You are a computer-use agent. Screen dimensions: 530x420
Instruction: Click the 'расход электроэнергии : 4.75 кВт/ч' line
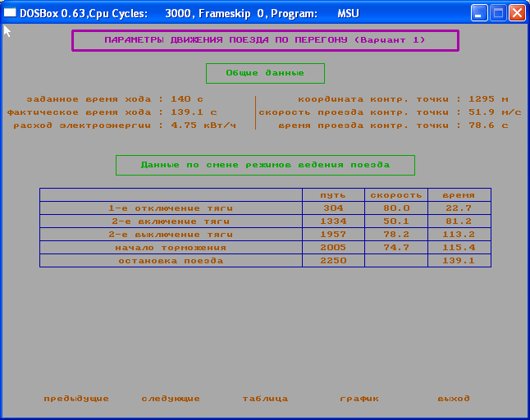pos(125,126)
